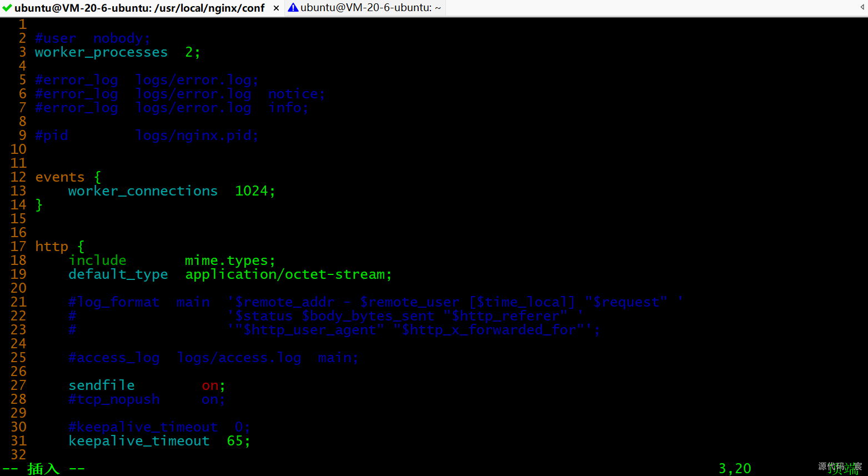Click the -- 插入 -- mode indicator
Image resolution: width=868 pixels, height=476 pixels.
coord(43,469)
